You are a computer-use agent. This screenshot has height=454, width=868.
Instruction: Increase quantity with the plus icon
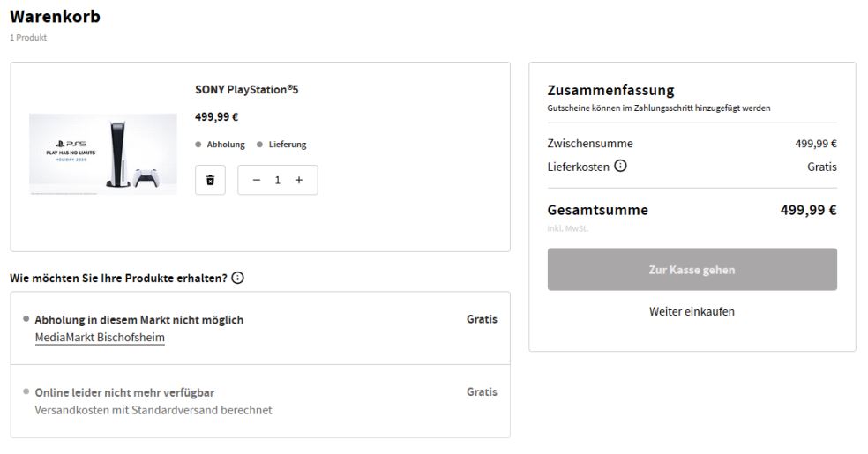tap(299, 180)
